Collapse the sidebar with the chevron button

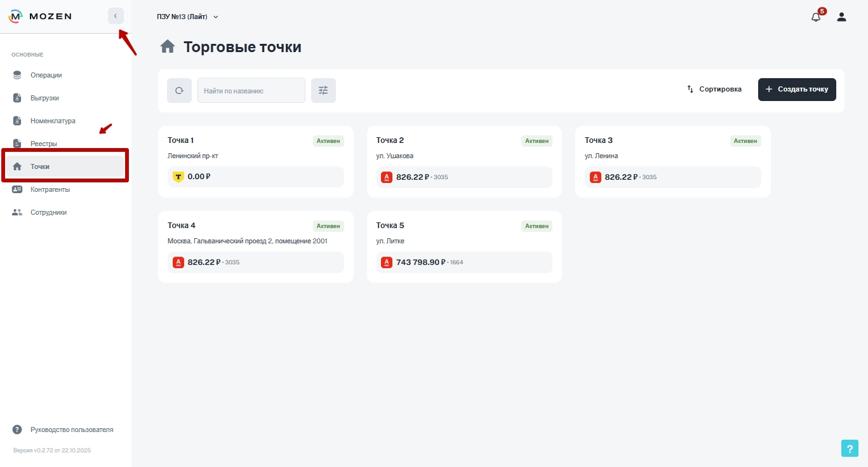(x=116, y=16)
